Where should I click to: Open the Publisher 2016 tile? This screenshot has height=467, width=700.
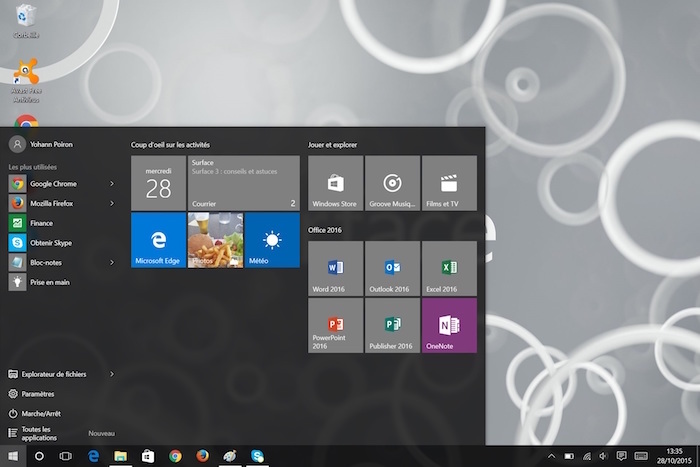[x=392, y=325]
